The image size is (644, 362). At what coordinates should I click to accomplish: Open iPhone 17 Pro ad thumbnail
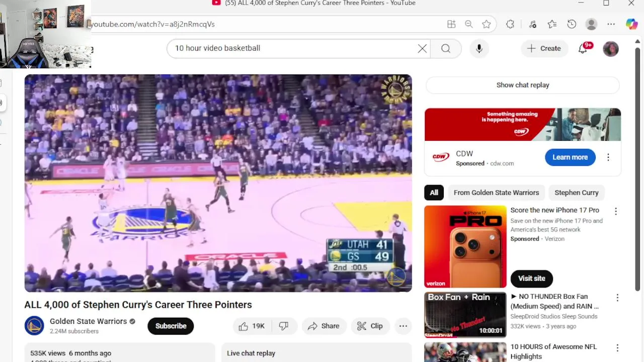pyautogui.click(x=465, y=247)
